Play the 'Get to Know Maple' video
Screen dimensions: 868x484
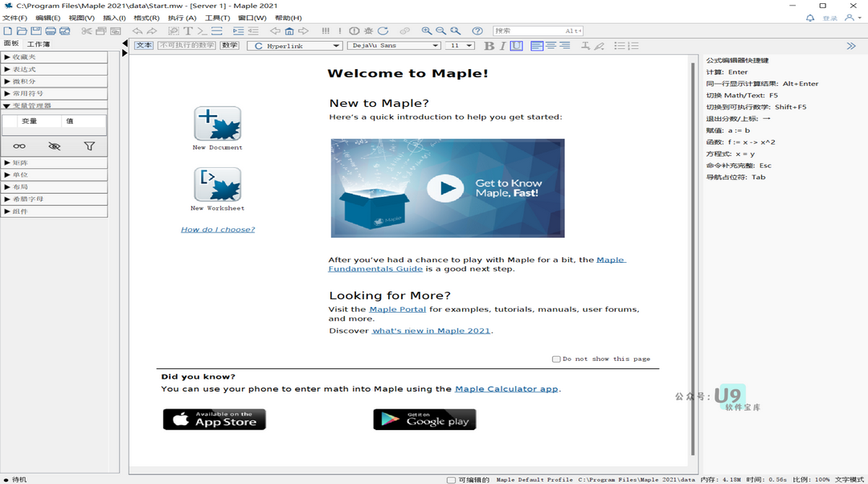pyautogui.click(x=445, y=188)
